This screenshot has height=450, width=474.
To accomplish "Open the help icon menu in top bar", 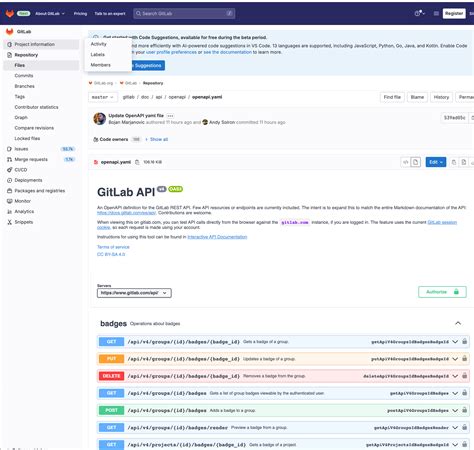I will [419, 13].
